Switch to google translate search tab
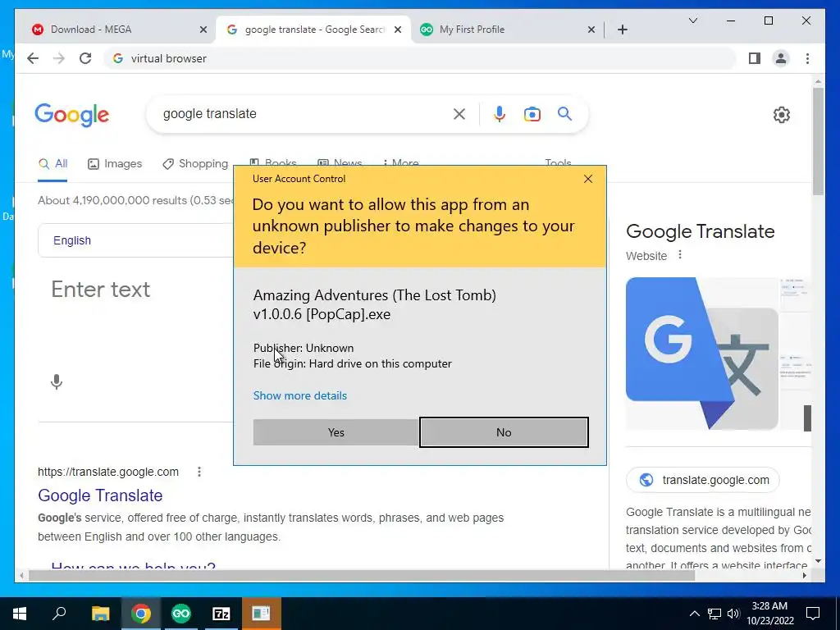 click(x=313, y=30)
